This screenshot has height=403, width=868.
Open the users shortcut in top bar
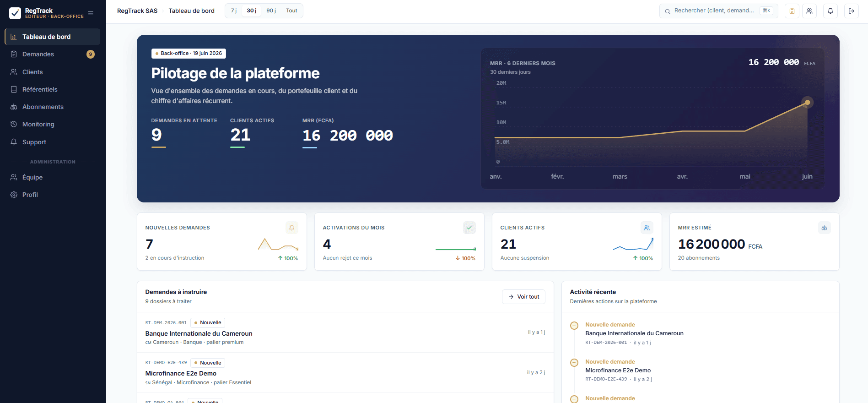click(x=809, y=11)
